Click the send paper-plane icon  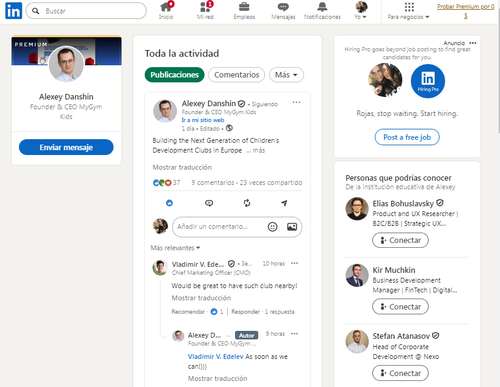[284, 203]
